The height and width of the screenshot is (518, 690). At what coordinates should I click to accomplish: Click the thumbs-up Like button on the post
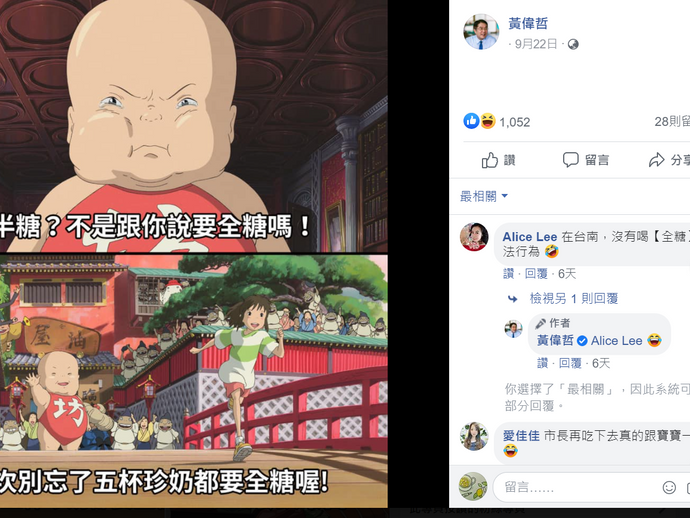click(498, 160)
